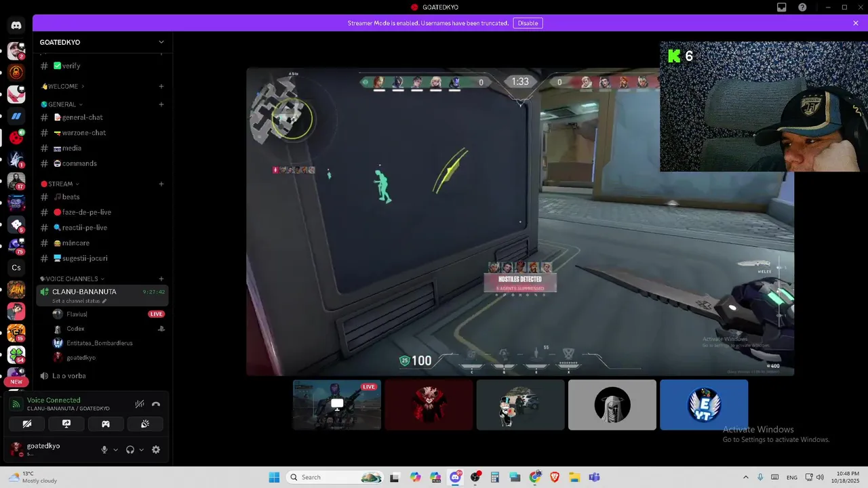The image size is (868, 488).
Task: Mute the microphone
Action: pos(104,449)
